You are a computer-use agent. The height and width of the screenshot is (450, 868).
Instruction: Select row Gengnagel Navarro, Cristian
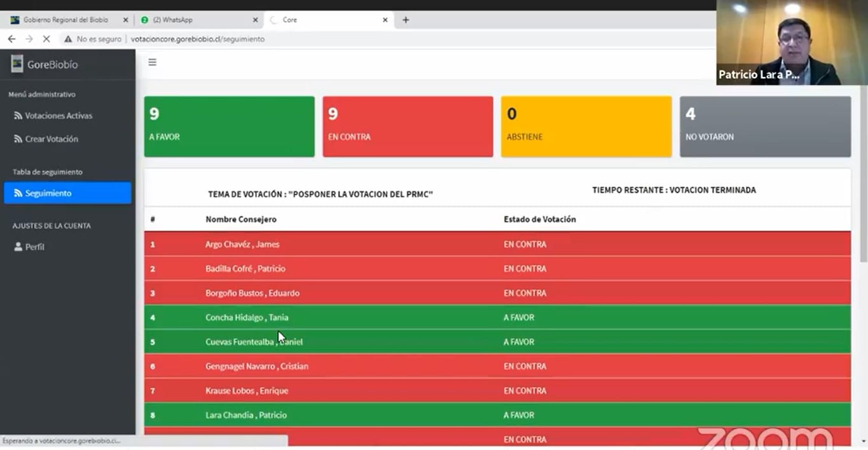[x=497, y=366]
